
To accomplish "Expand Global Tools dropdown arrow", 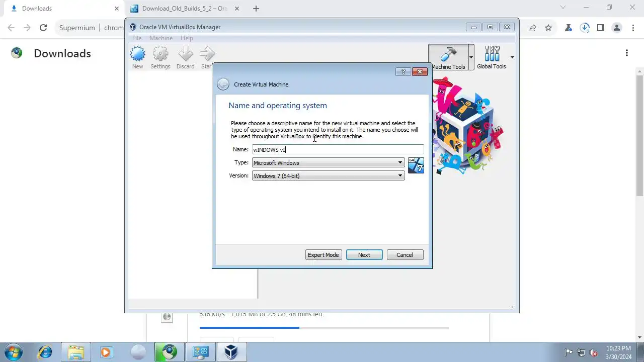I will 512,57.
